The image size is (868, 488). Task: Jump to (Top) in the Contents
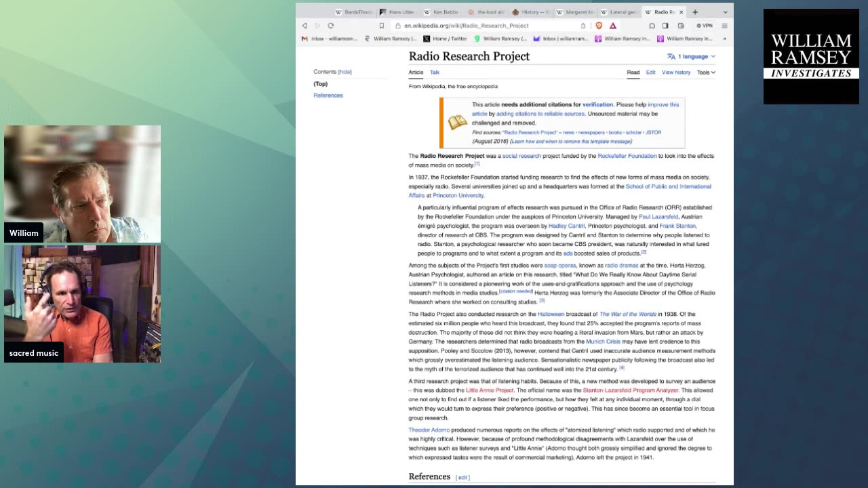pyautogui.click(x=321, y=84)
